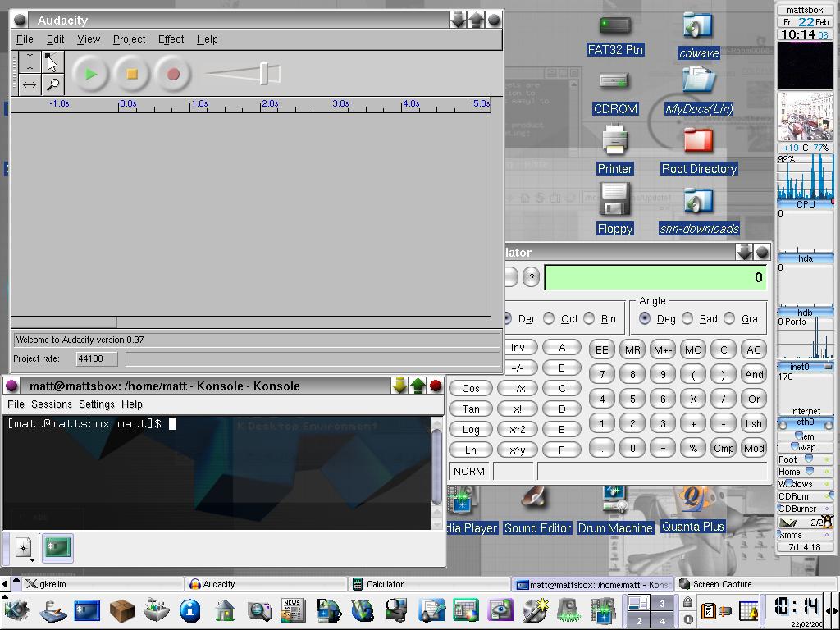The height and width of the screenshot is (630, 840).
Task: Click the News icon in KDE panel
Action: (x=293, y=610)
